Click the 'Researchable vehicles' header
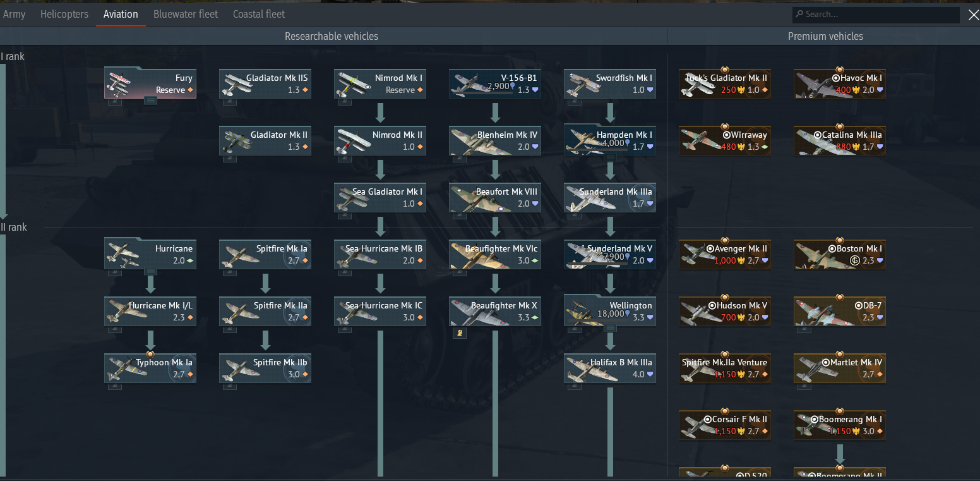 tap(332, 36)
